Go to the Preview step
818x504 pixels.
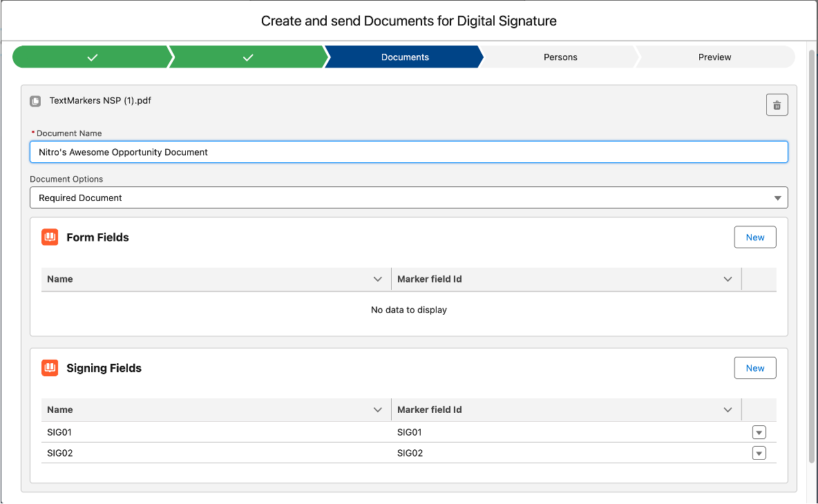coord(714,57)
